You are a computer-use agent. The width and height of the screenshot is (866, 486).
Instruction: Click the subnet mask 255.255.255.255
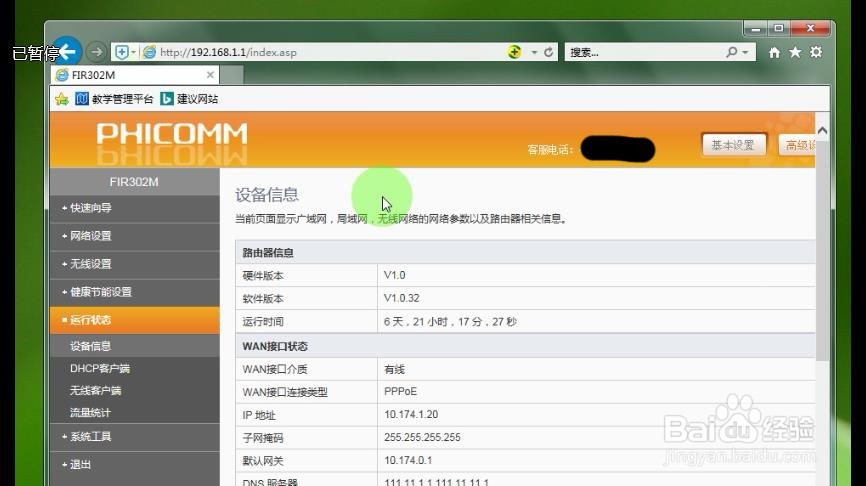pos(423,437)
